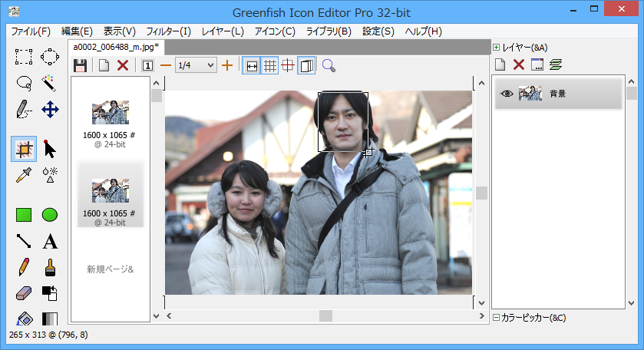
Task: Select the Eraser tool
Action: [24, 293]
